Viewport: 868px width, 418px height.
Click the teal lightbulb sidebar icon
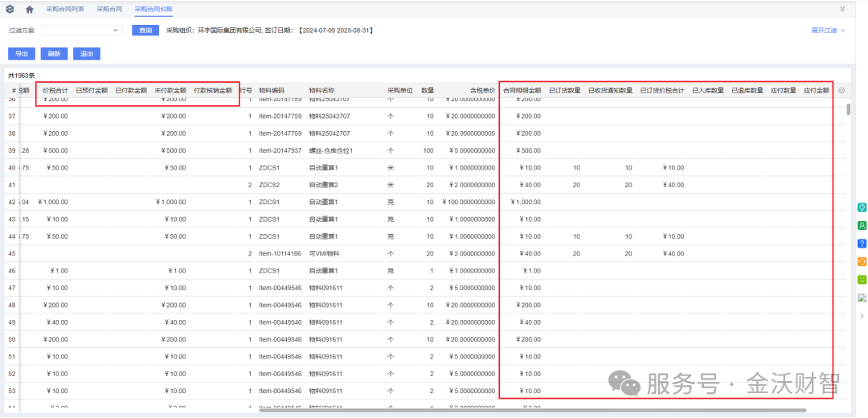(x=862, y=207)
